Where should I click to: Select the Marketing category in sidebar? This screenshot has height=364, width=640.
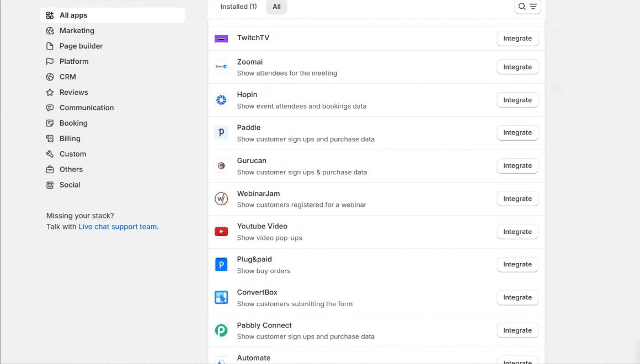click(x=77, y=31)
